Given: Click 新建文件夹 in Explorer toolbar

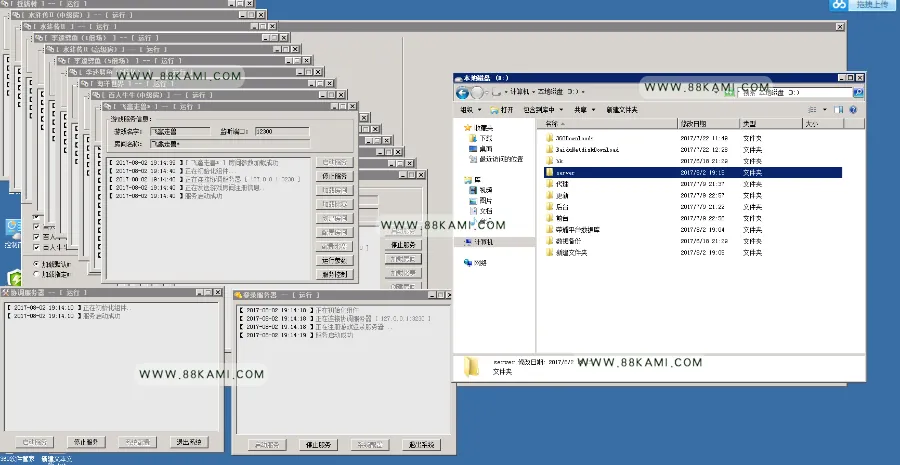Looking at the screenshot, I should coord(622,110).
